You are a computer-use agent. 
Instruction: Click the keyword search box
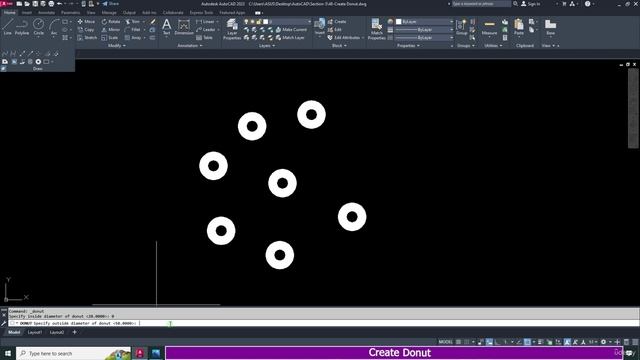(481, 4)
